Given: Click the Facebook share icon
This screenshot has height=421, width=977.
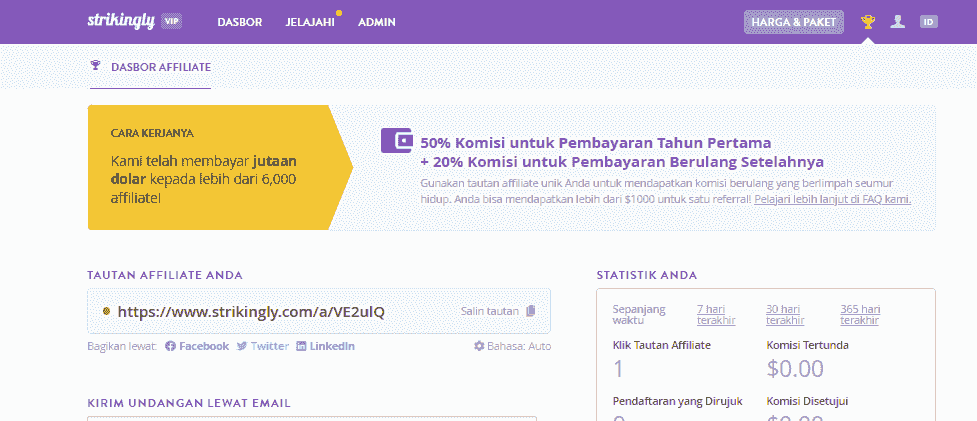Looking at the screenshot, I should point(170,346).
